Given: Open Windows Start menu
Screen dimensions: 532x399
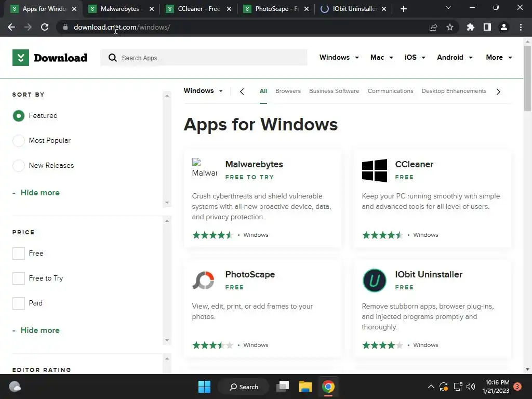Looking at the screenshot, I should (205, 387).
